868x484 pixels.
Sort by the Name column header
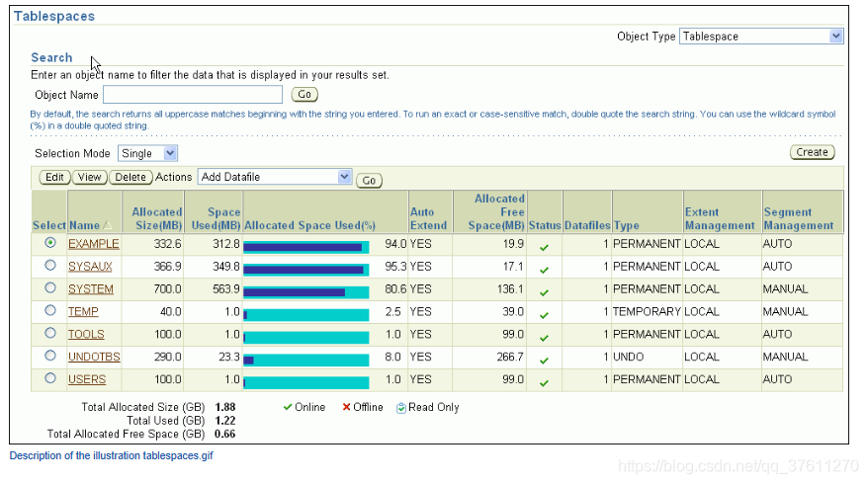click(x=84, y=225)
